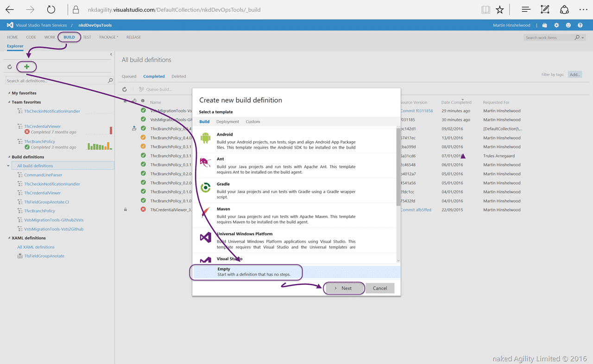
Task: Click the browser Back arrow
Action: (x=9, y=9)
